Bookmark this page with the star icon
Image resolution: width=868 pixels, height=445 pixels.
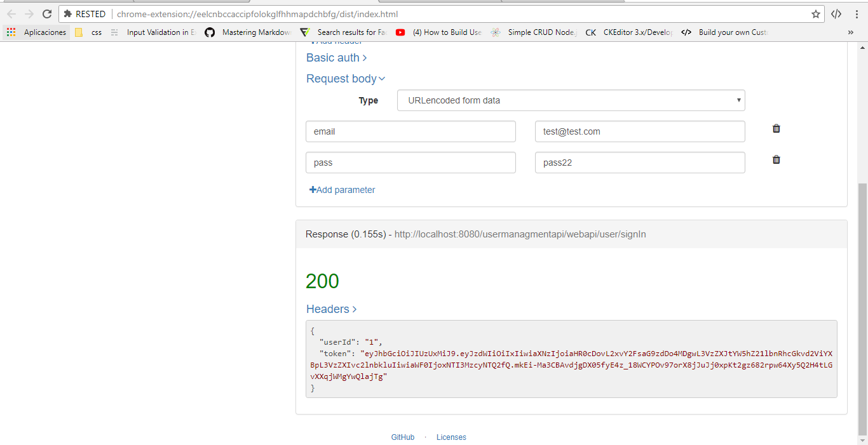(x=816, y=13)
